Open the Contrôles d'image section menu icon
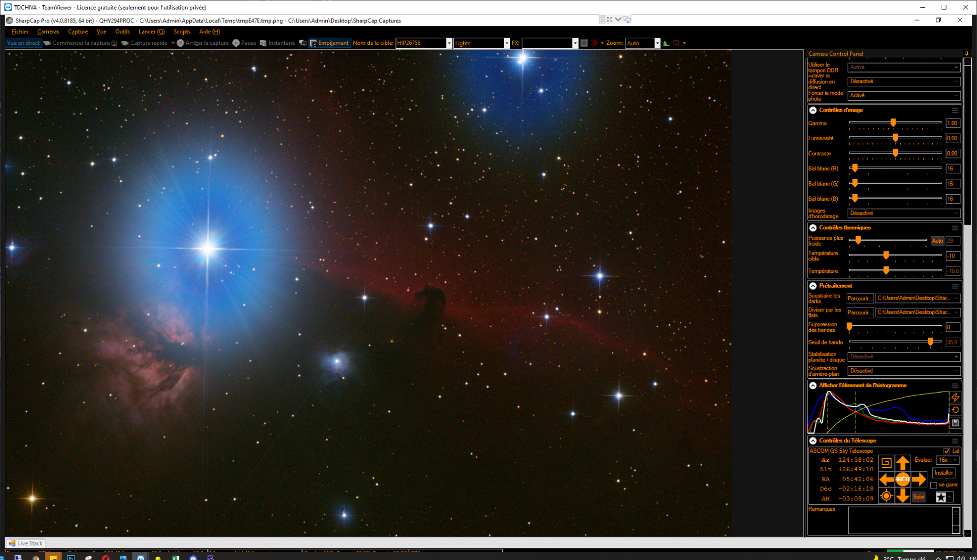The height and width of the screenshot is (560, 977). 955,110
